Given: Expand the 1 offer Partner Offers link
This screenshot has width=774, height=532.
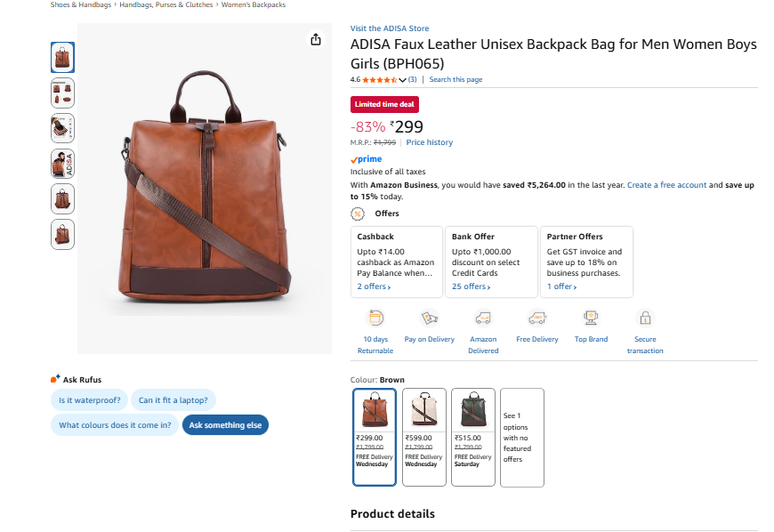Looking at the screenshot, I should tap(561, 286).
